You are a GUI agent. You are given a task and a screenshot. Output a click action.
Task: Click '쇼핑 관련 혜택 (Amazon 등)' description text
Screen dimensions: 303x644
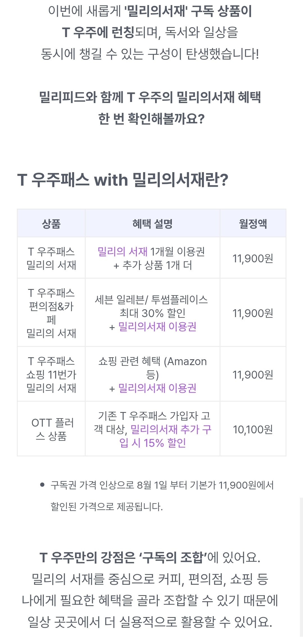coord(152,367)
